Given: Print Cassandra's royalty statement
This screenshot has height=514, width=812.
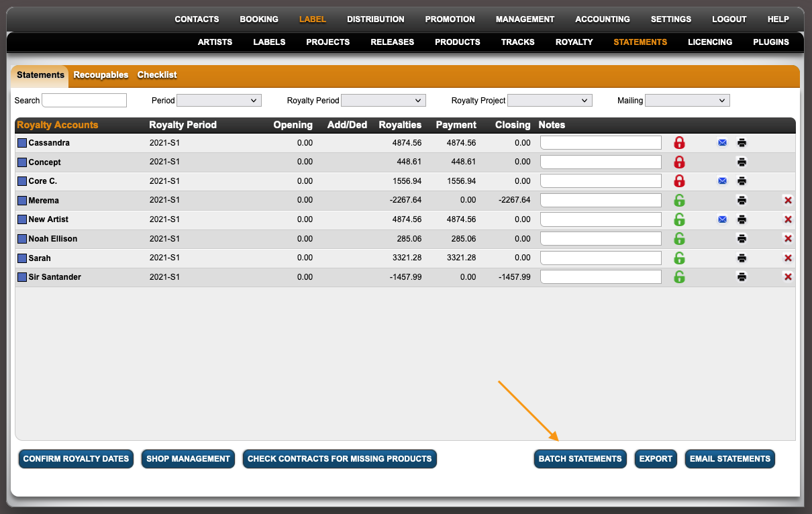Looking at the screenshot, I should pyautogui.click(x=742, y=142).
